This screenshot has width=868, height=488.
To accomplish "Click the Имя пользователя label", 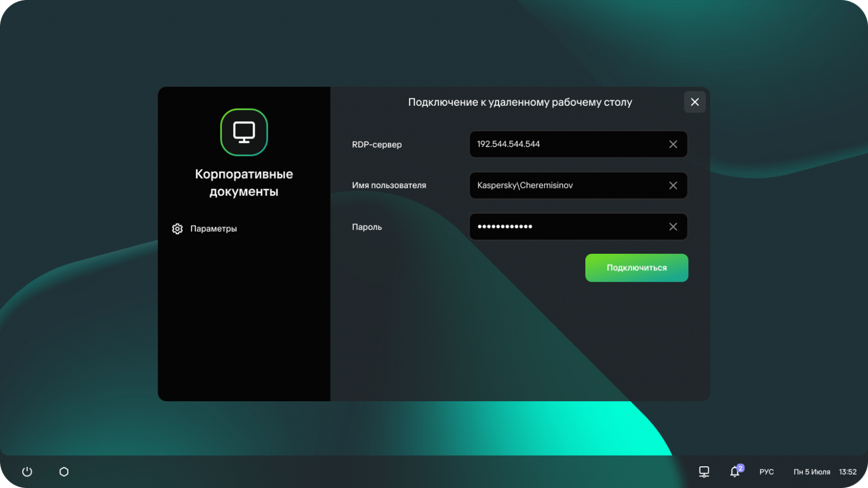I will (389, 185).
